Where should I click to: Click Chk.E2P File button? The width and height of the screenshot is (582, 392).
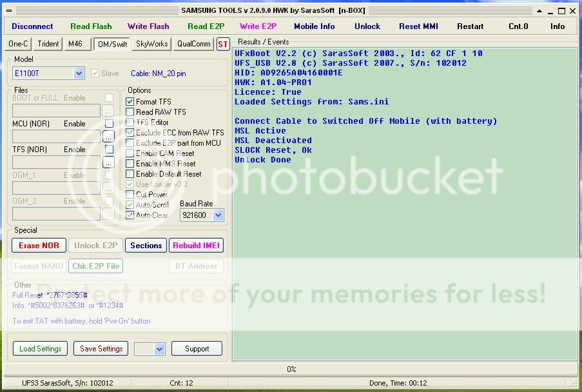click(96, 266)
